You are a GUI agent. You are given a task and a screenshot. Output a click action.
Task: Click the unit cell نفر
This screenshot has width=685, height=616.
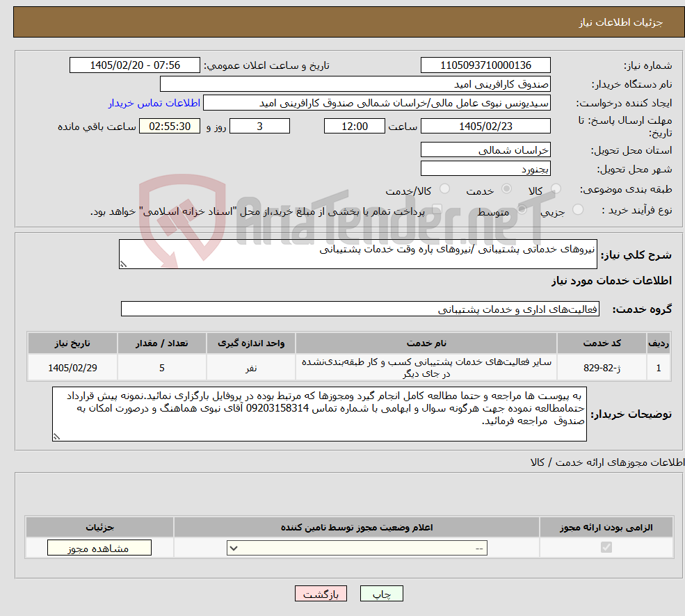251,368
